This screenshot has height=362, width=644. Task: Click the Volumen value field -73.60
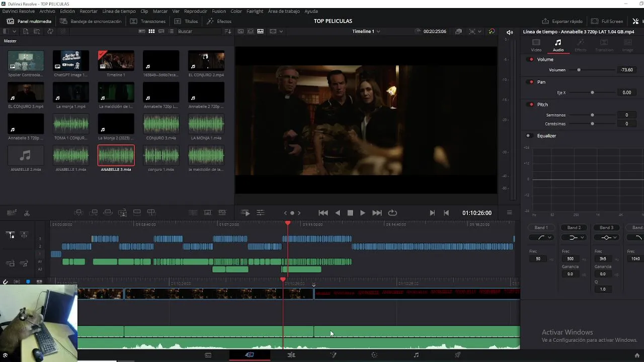tap(626, 70)
